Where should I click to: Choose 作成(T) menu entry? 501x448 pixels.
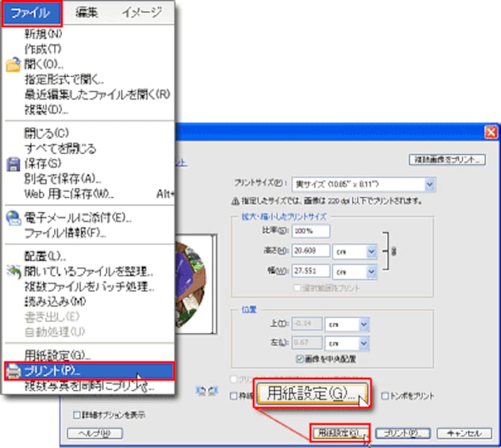(43, 49)
